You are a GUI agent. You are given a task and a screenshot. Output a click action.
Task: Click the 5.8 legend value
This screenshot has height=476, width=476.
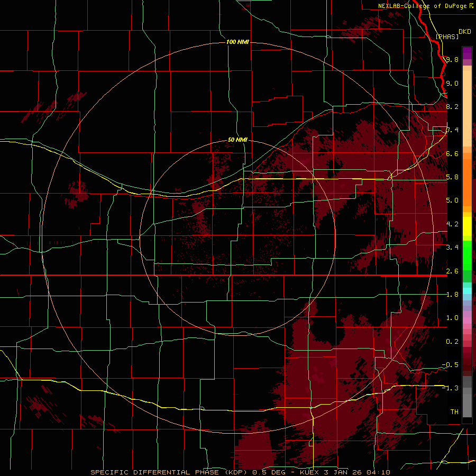(x=452, y=177)
